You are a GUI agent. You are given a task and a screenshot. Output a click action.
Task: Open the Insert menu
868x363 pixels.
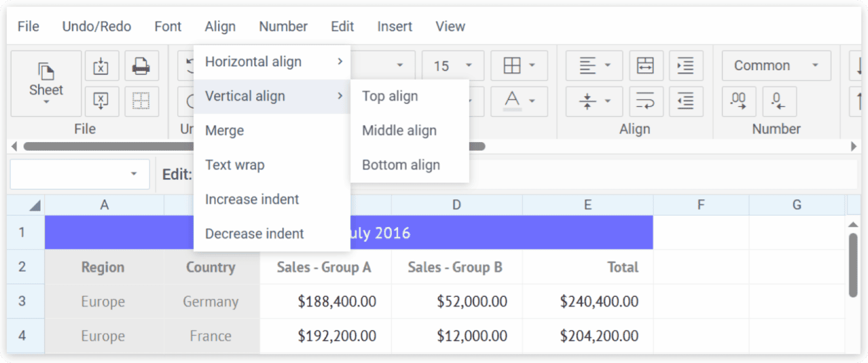pos(395,26)
